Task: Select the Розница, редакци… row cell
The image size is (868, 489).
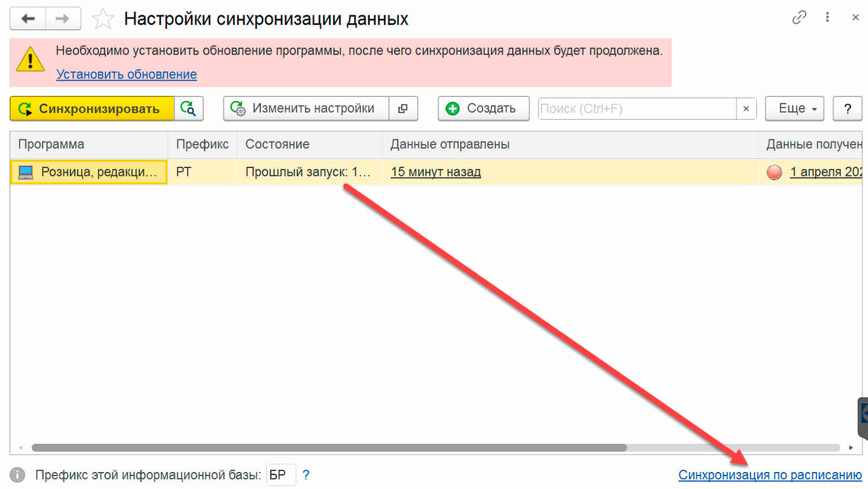Action: (89, 172)
